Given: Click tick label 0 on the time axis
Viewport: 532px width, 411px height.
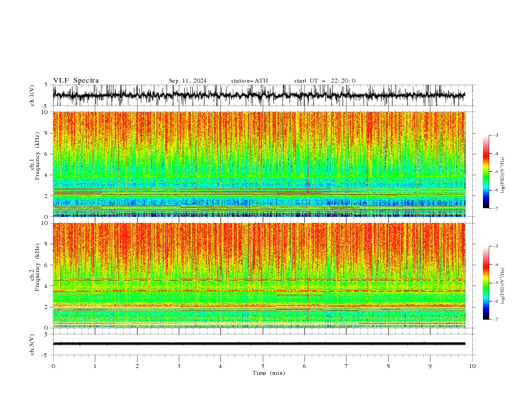Looking at the screenshot, I should pos(53,366).
